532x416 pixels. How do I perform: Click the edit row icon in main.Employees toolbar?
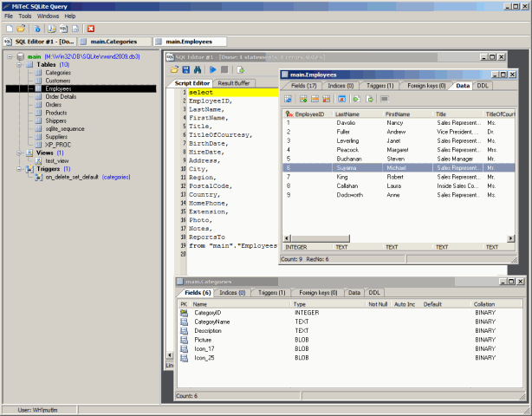click(315, 99)
